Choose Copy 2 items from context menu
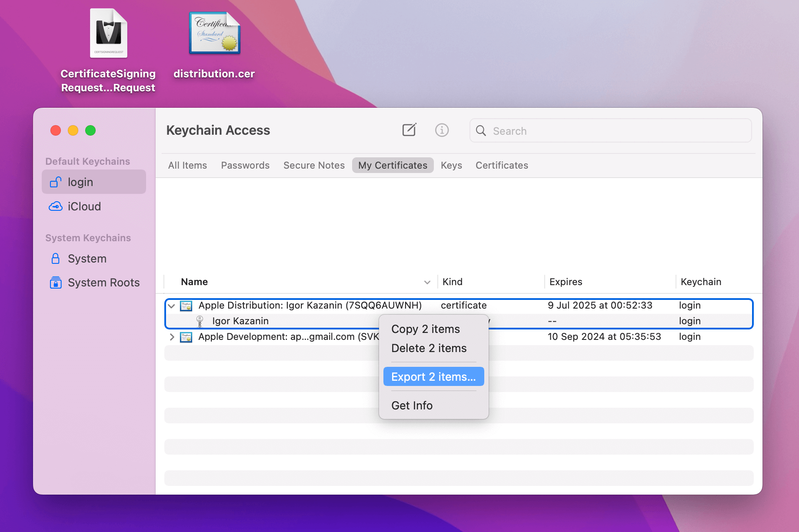 coord(434,329)
